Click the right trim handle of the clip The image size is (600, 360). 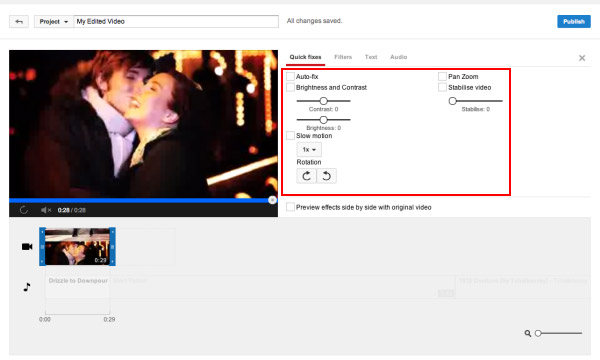click(x=112, y=246)
